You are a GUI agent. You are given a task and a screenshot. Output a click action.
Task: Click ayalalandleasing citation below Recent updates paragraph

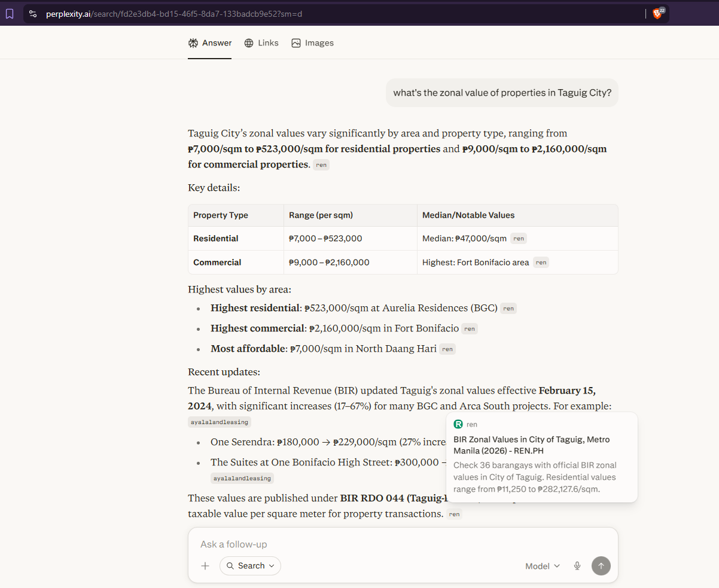click(x=220, y=422)
